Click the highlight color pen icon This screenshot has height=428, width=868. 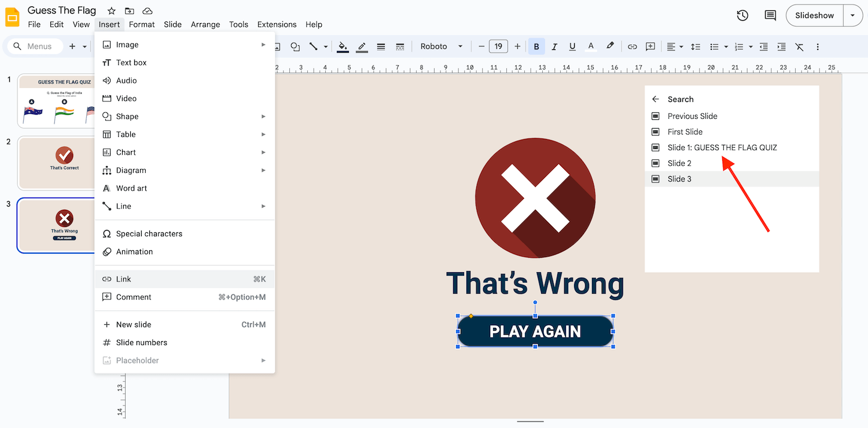(x=610, y=46)
